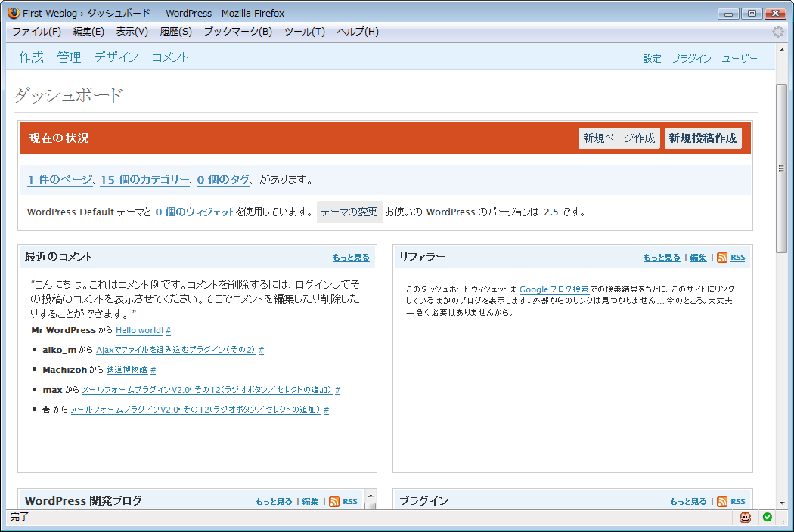Open the ツール(T) menu
This screenshot has height=532, width=794.
[304, 32]
